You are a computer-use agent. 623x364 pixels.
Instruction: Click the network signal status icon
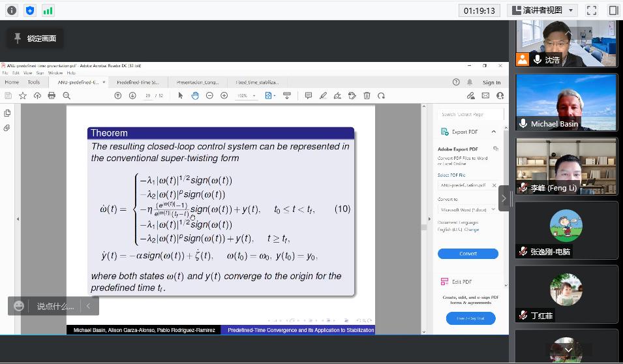tap(48, 10)
